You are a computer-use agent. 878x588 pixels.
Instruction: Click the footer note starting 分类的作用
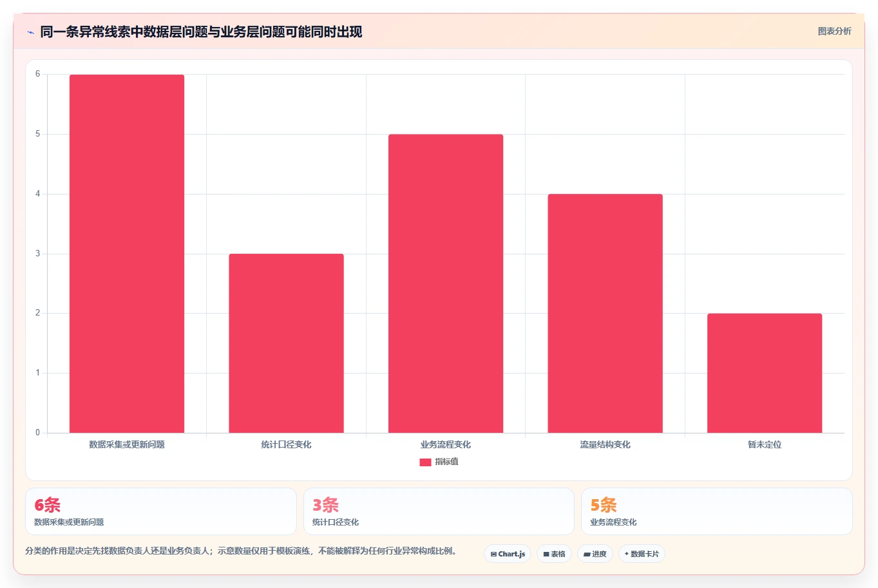coord(241,551)
